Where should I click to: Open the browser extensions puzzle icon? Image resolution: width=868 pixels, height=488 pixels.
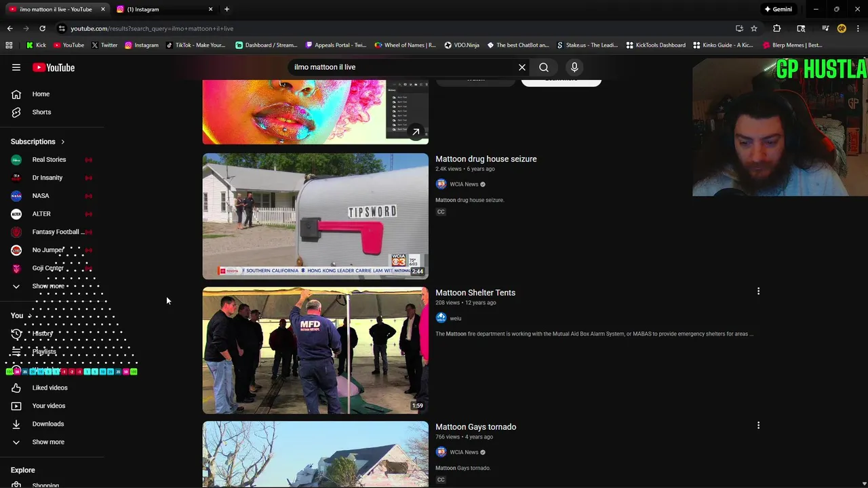point(777,28)
